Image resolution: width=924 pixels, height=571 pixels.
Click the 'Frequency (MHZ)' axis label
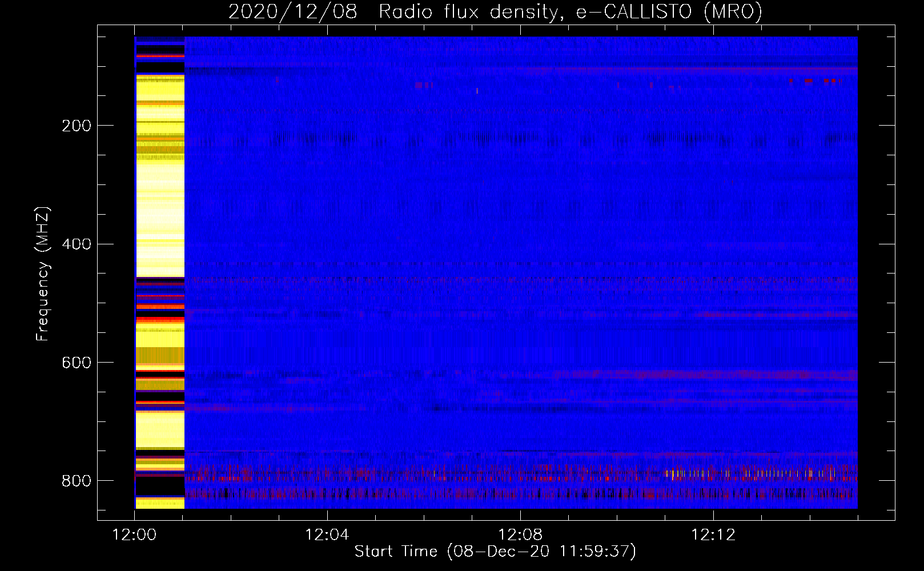(43, 274)
